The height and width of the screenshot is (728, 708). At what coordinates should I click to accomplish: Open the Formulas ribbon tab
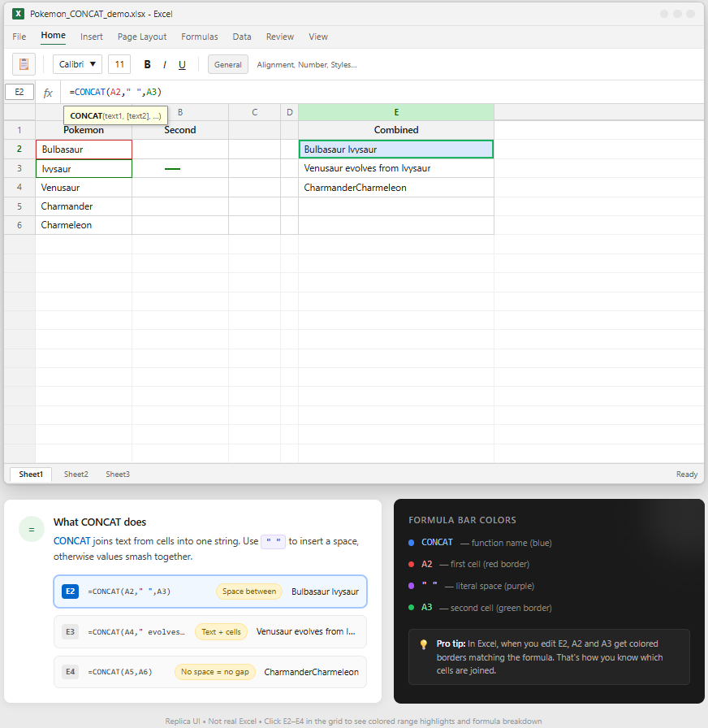200,37
